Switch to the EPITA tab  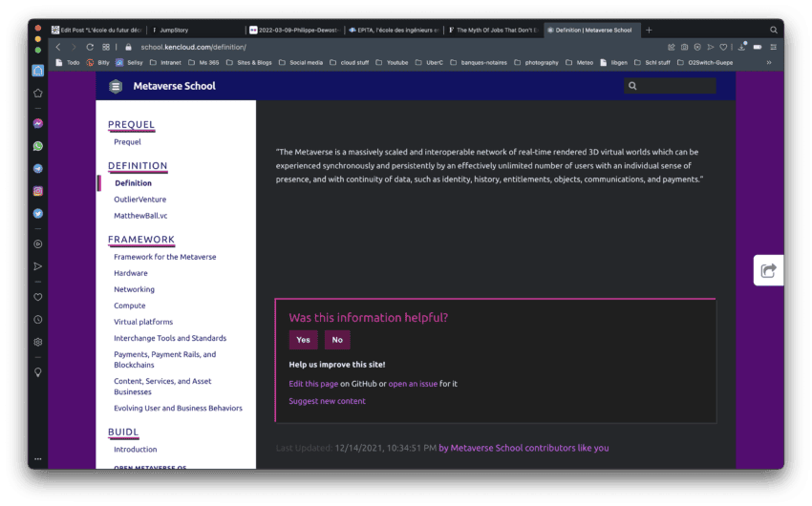(394, 30)
